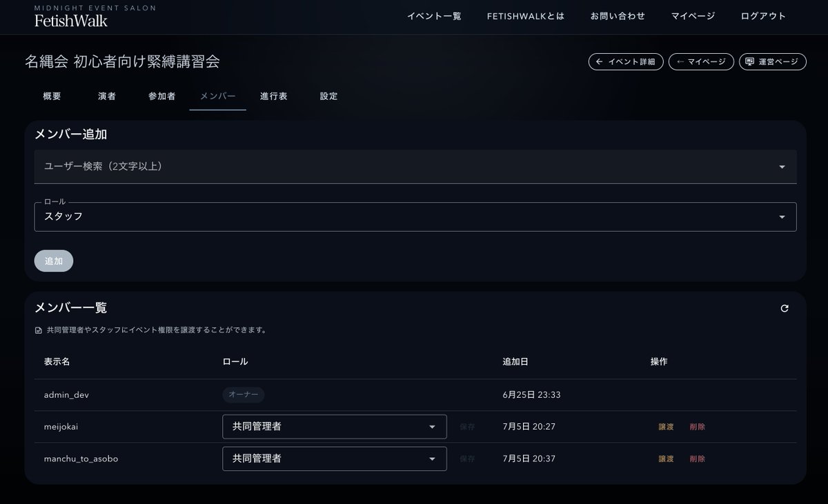This screenshot has width=828, height=504.
Task: Switch to the 演者 tab
Action: tap(107, 97)
